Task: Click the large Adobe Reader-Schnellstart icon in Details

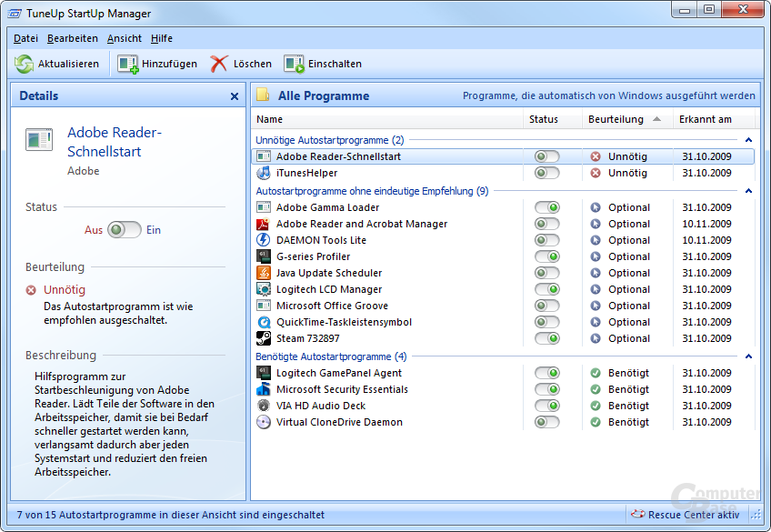Action: pos(39,140)
